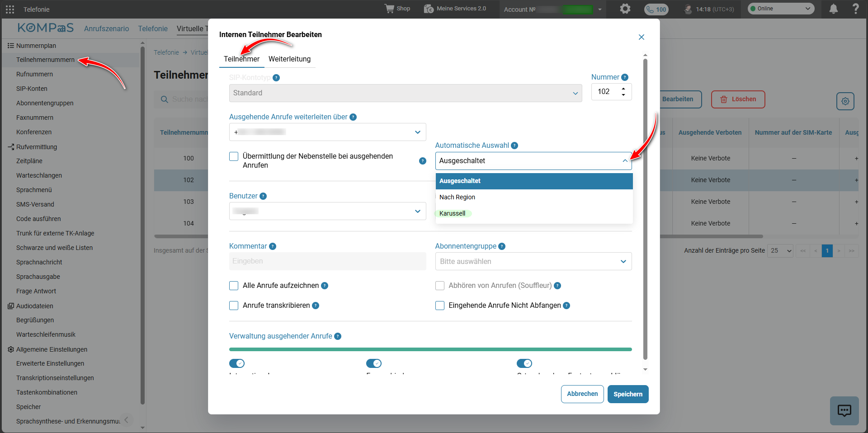Open Warteschlangen in sidebar
Image resolution: width=868 pixels, height=433 pixels.
click(x=39, y=176)
